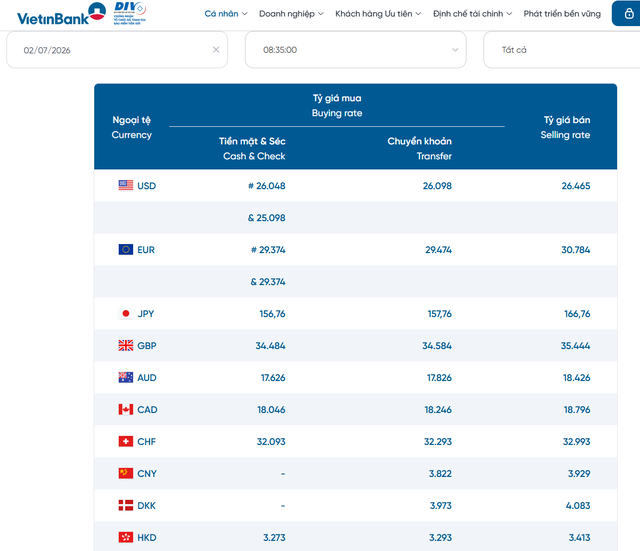The height and width of the screenshot is (551, 640).
Task: Click CHF cash rate 32.093
Action: (271, 442)
